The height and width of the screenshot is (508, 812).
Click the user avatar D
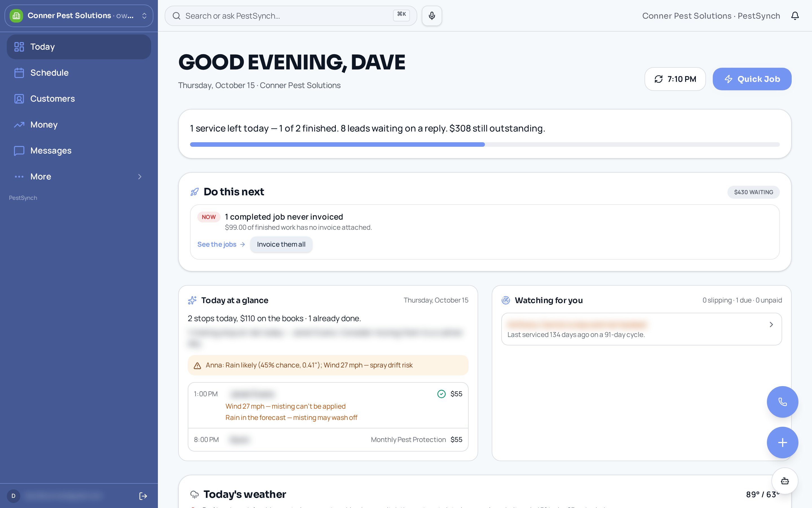14,496
